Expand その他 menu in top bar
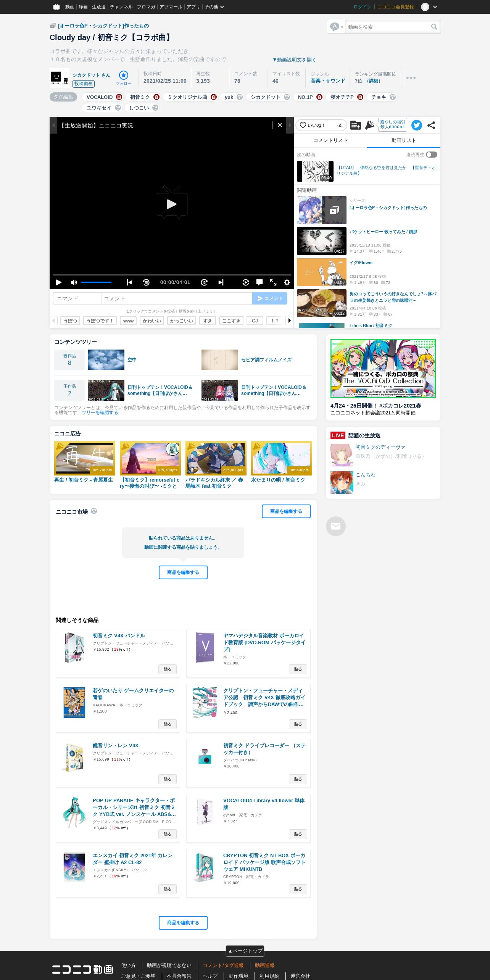This screenshot has height=980, width=490. 214,7
